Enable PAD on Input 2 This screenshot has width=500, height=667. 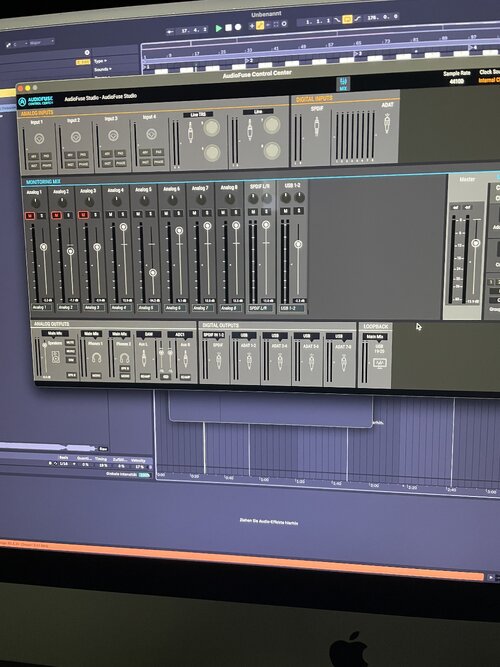pos(83,155)
